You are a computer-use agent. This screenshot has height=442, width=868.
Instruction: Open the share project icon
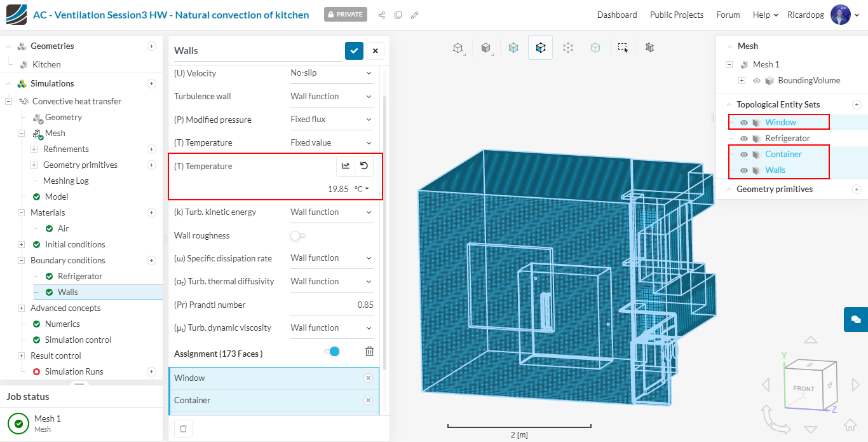382,15
